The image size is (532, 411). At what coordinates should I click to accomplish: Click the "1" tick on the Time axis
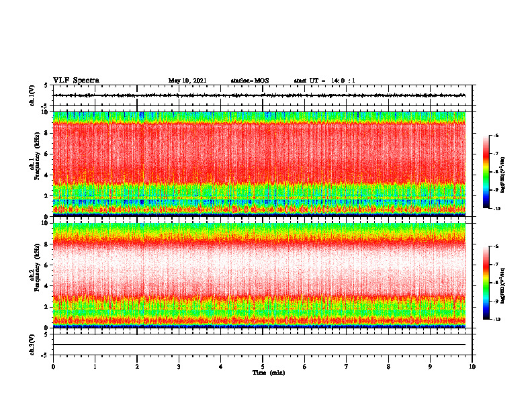[95, 367]
